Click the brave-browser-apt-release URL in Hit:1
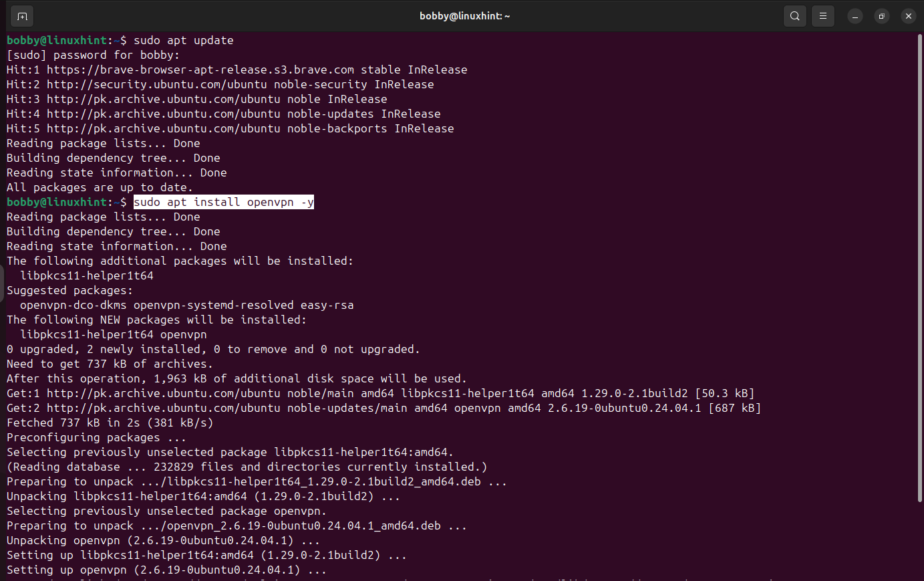 click(x=200, y=70)
